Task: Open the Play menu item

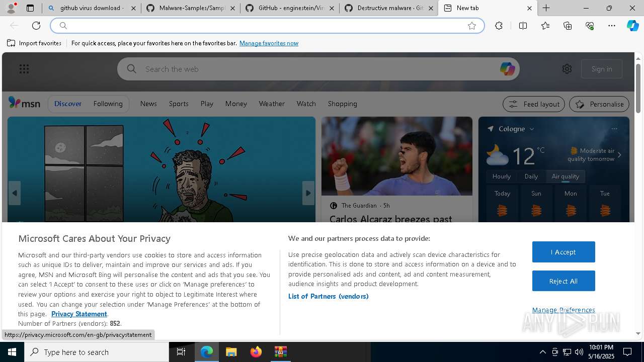Action: click(207, 104)
